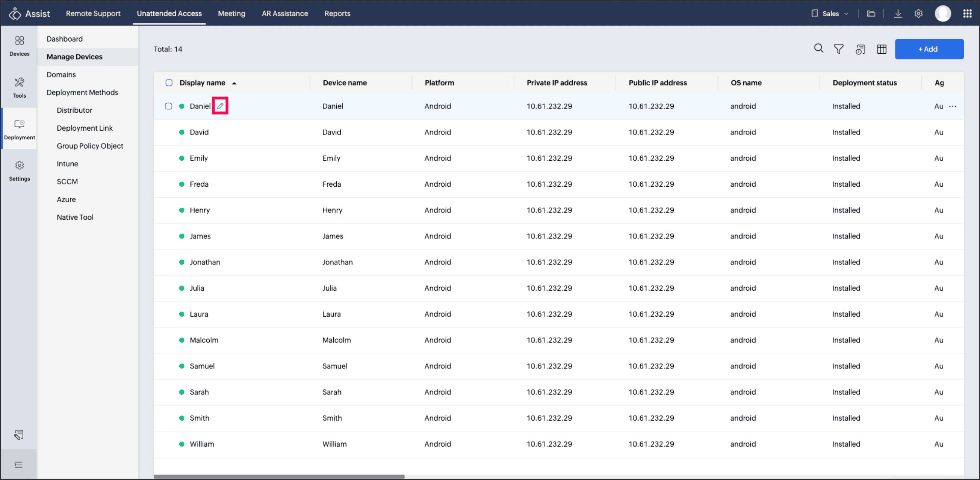Check the checkbox for the Daniel row

pyautogui.click(x=169, y=106)
